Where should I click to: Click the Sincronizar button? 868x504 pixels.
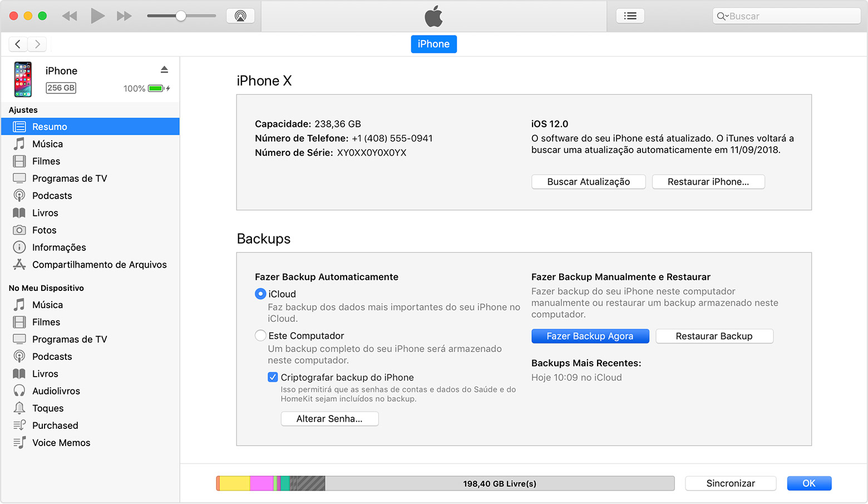point(731,483)
